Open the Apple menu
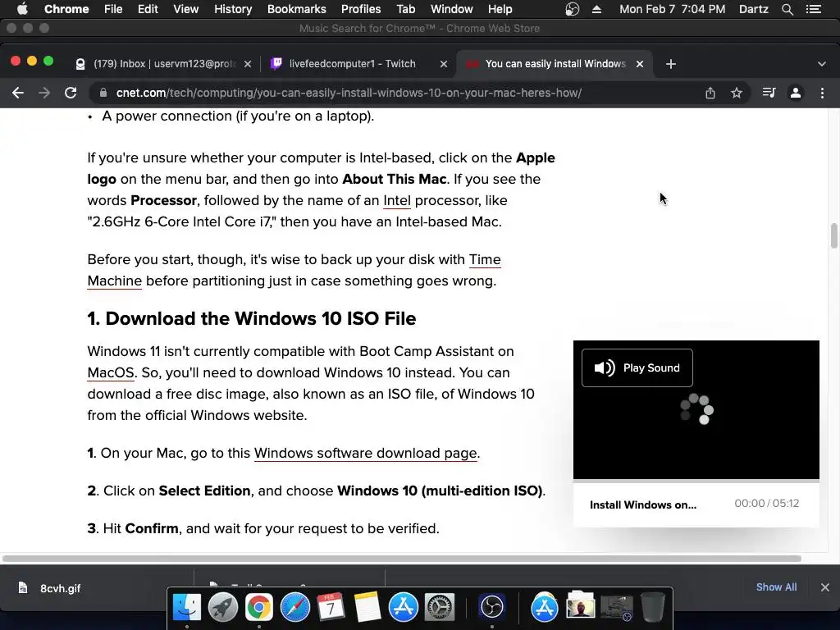 click(x=22, y=9)
